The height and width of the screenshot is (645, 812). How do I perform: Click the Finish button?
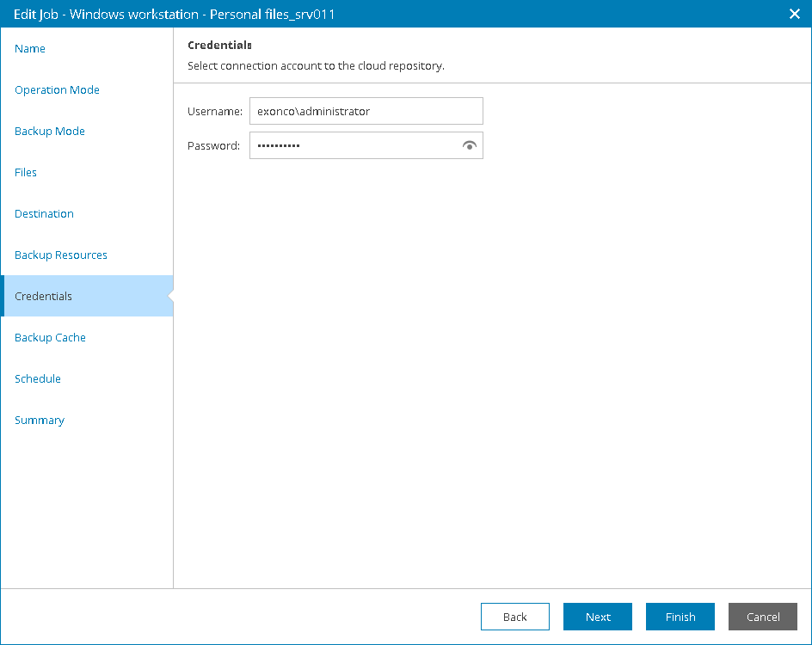click(680, 617)
